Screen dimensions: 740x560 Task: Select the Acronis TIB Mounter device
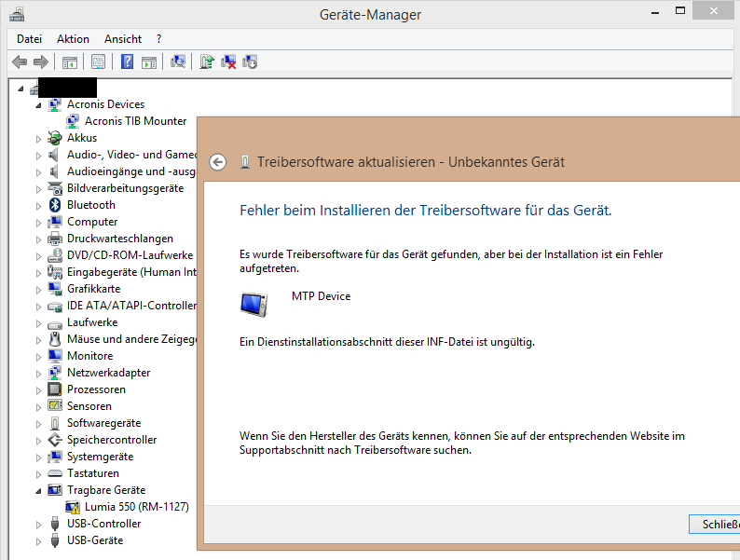[x=135, y=121]
